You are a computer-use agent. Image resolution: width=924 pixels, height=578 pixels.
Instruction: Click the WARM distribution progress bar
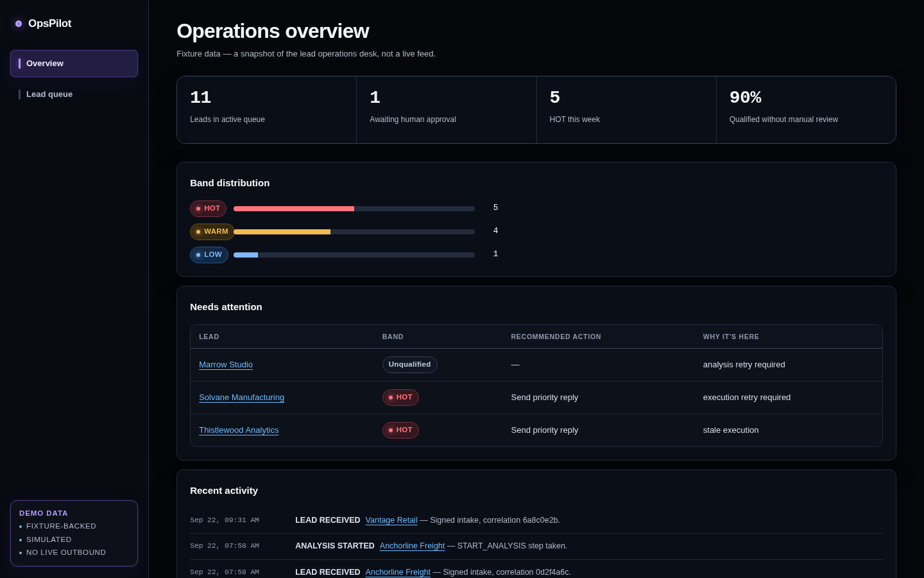pyautogui.click(x=354, y=232)
